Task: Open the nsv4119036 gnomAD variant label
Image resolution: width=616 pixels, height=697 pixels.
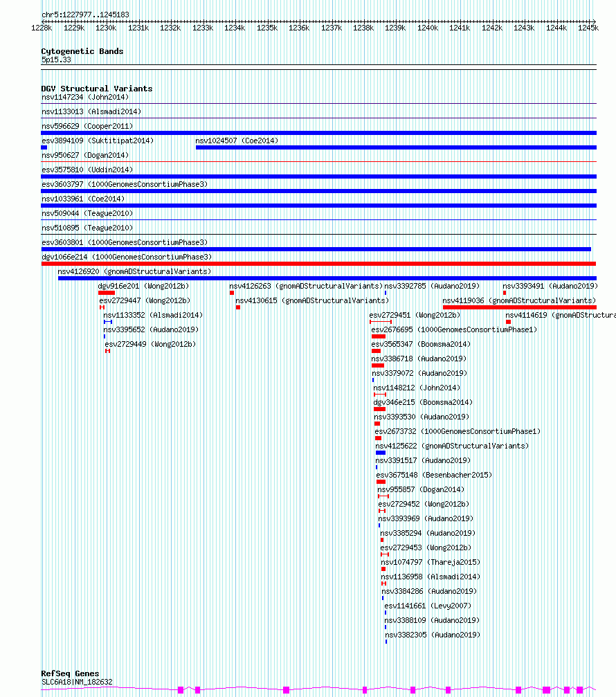Action: point(519,300)
